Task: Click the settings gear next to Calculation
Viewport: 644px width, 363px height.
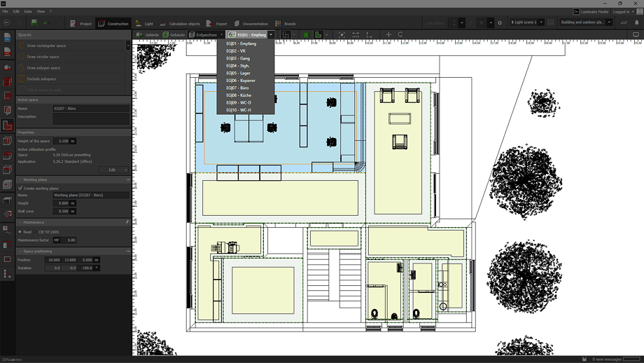Action: pyautogui.click(x=499, y=23)
